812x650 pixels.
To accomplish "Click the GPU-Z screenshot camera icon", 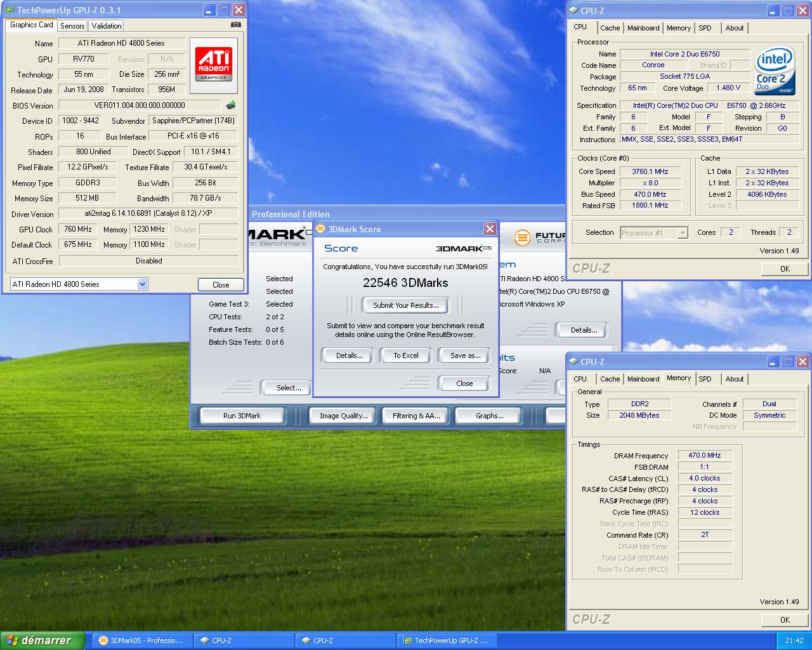I will (x=236, y=25).
